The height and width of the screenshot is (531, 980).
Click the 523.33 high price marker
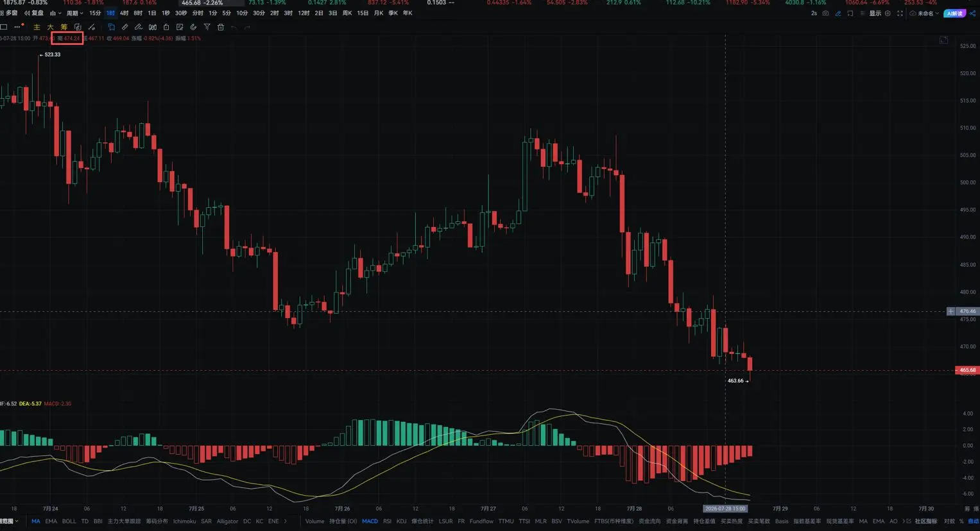tap(50, 55)
